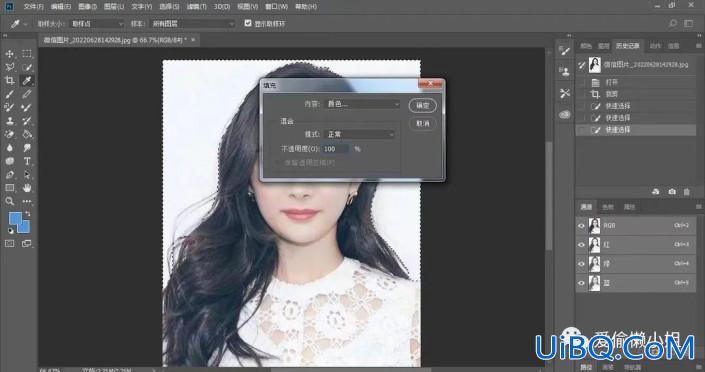This screenshot has width=705, height=372.
Task: Select the Eraser tool
Action: pos(9,134)
